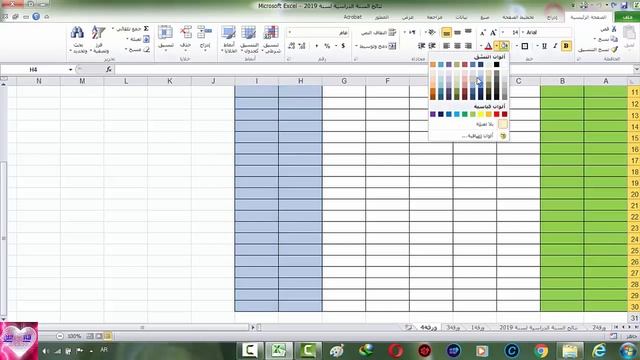This screenshot has width=640, height=360.
Task: Switch to the Acrobat ribbon tab
Action: point(352,17)
